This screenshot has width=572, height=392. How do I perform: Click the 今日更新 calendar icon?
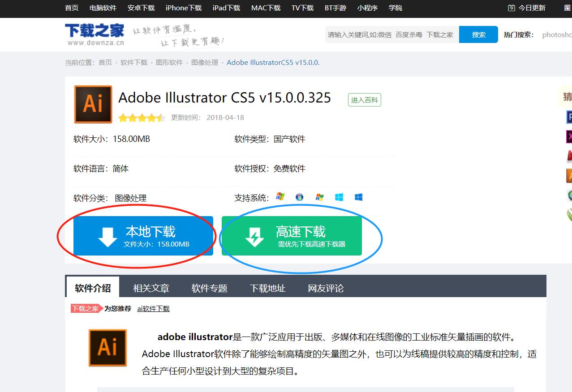(x=512, y=8)
